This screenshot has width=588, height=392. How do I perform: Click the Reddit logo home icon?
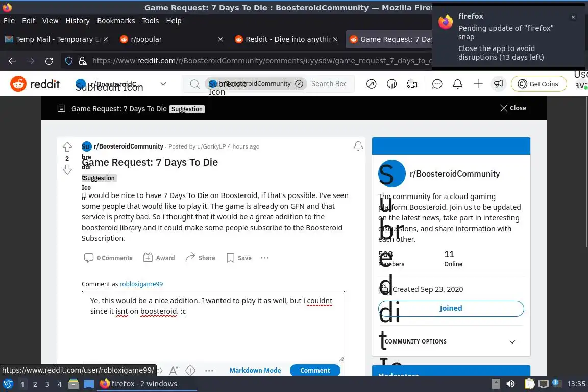tap(35, 84)
